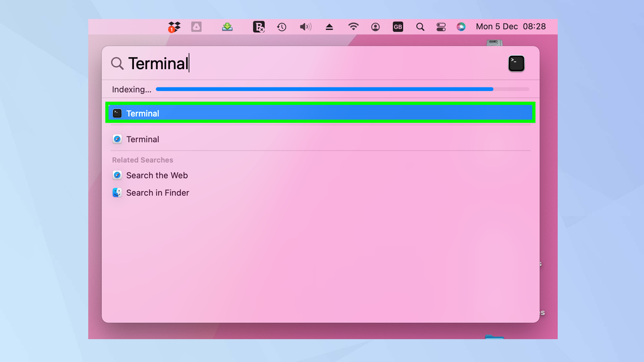Click inside the Spotlight search field
This screenshot has height=362, width=644.
pos(252,63)
